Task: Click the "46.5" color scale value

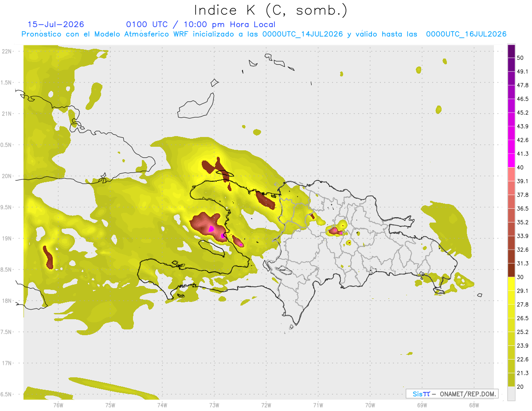Action: click(x=523, y=99)
